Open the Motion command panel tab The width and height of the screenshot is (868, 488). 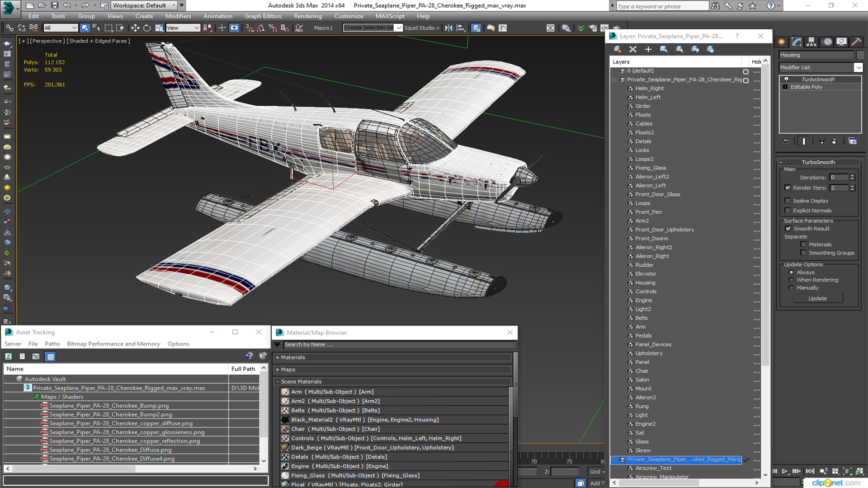827,42
